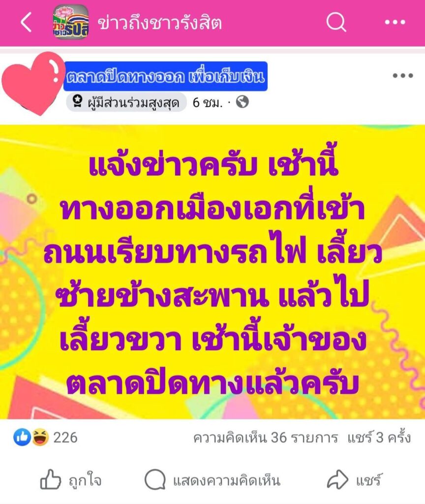This screenshot has height=504, width=425.
Task: View the 226 reactions count list
Action: [65, 438]
